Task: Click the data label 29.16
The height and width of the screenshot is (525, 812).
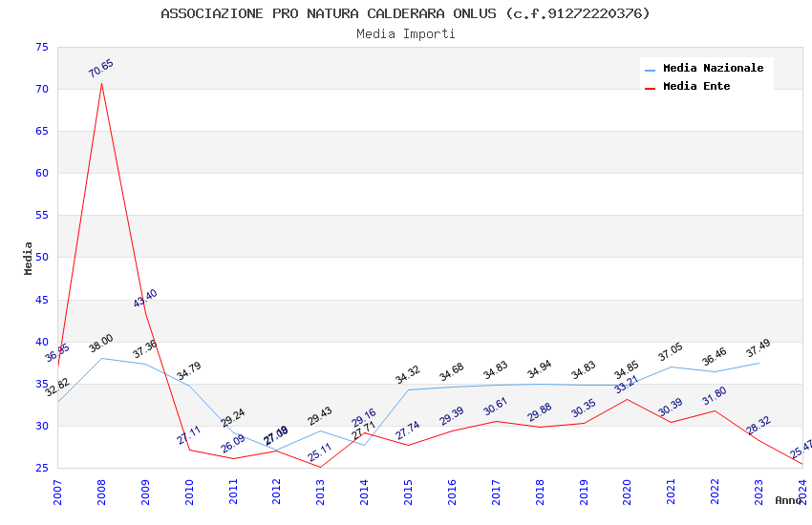Action: click(364, 418)
